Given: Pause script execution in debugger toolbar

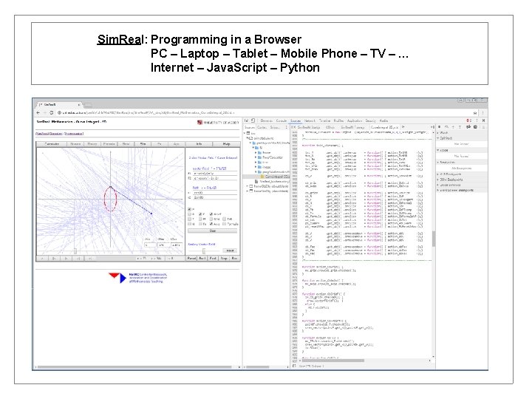Looking at the screenshot, I should click(x=440, y=127).
